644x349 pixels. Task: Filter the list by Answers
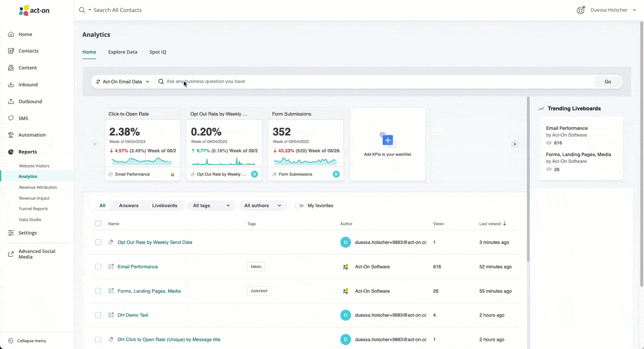coord(129,206)
